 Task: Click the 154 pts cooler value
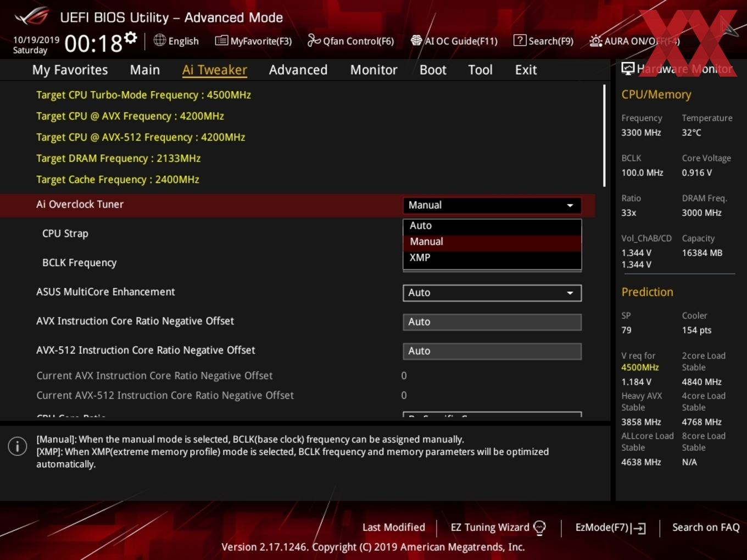click(x=696, y=330)
